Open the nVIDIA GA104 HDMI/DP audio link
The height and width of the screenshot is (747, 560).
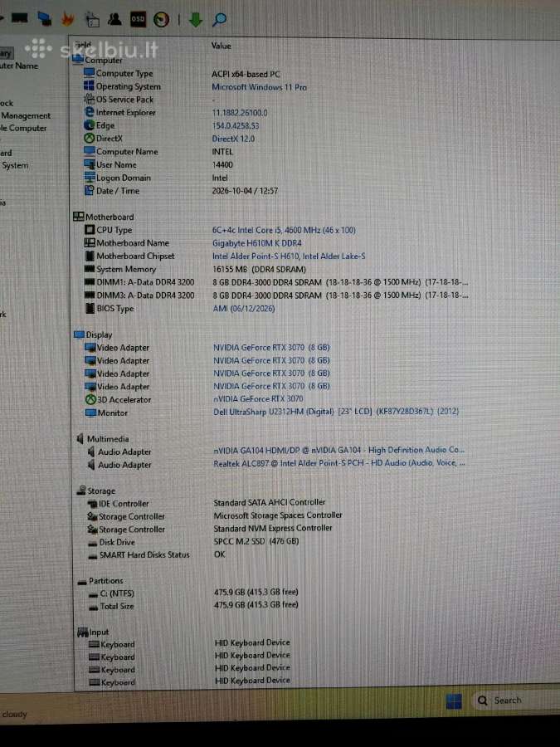coord(338,450)
